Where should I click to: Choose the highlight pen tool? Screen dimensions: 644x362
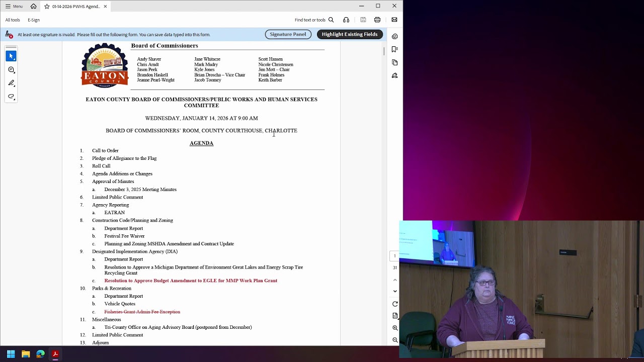pyautogui.click(x=11, y=83)
